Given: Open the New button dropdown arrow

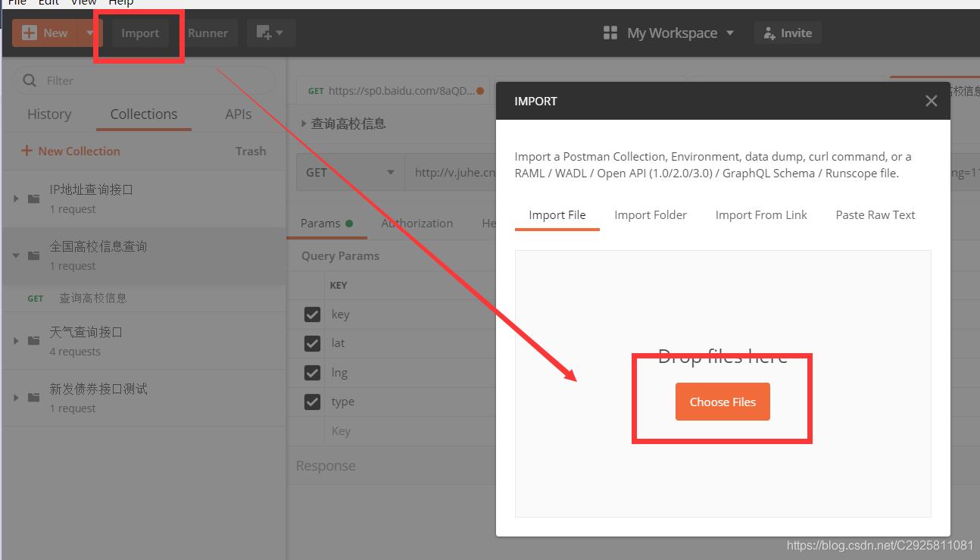Looking at the screenshot, I should [90, 33].
